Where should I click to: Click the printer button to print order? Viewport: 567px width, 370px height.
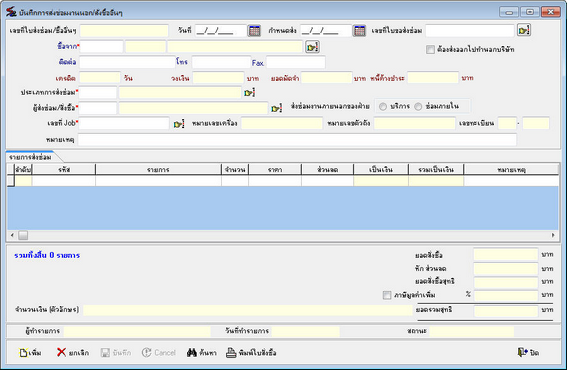pos(251,352)
